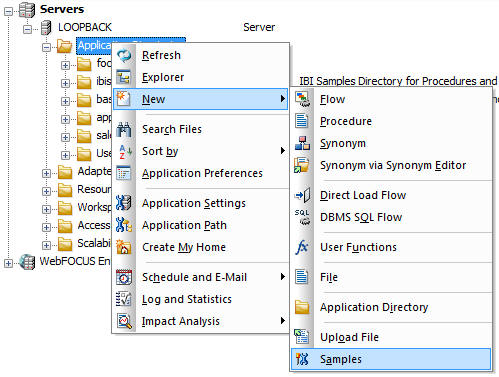Screen dimensions: 499x377
Task: Choose Application Path menu entry
Action: (200, 225)
